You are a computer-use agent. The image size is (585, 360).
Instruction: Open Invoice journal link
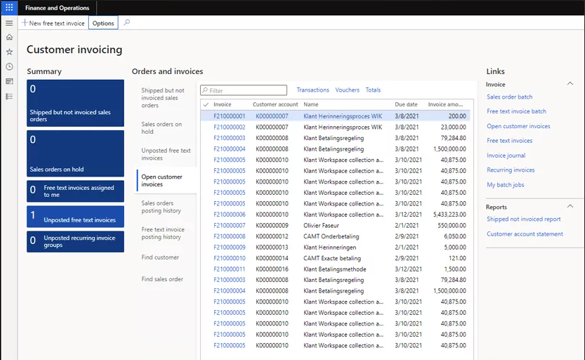tap(506, 155)
